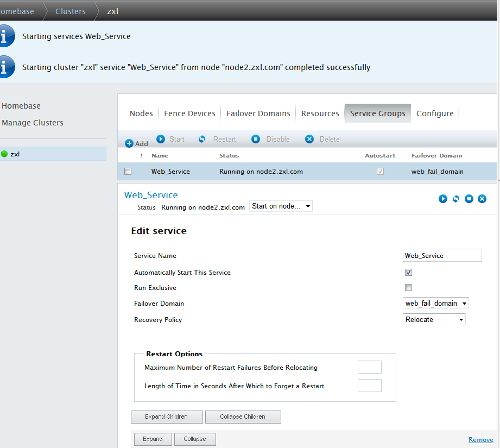Click the Delete X icon in the toolbar

309,139
